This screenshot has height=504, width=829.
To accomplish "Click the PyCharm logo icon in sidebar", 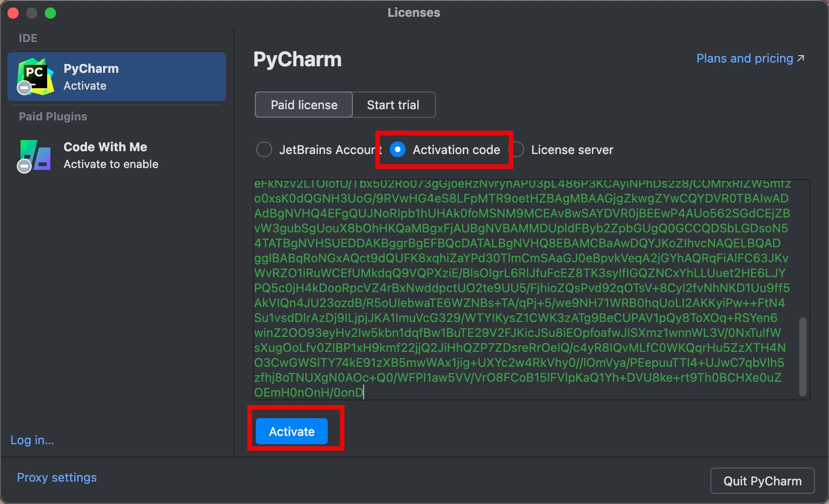I will point(35,77).
